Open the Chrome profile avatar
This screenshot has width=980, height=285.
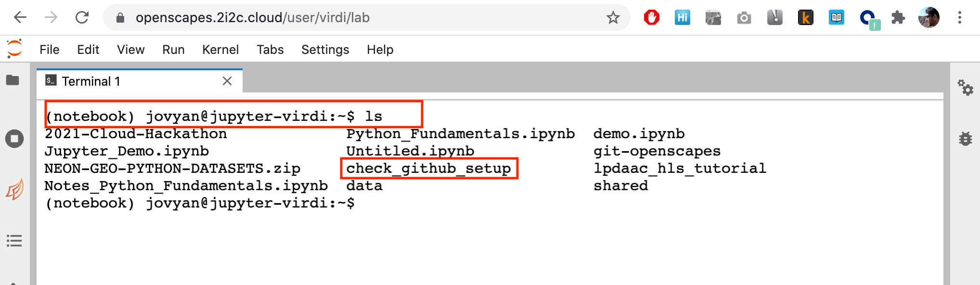click(x=928, y=18)
